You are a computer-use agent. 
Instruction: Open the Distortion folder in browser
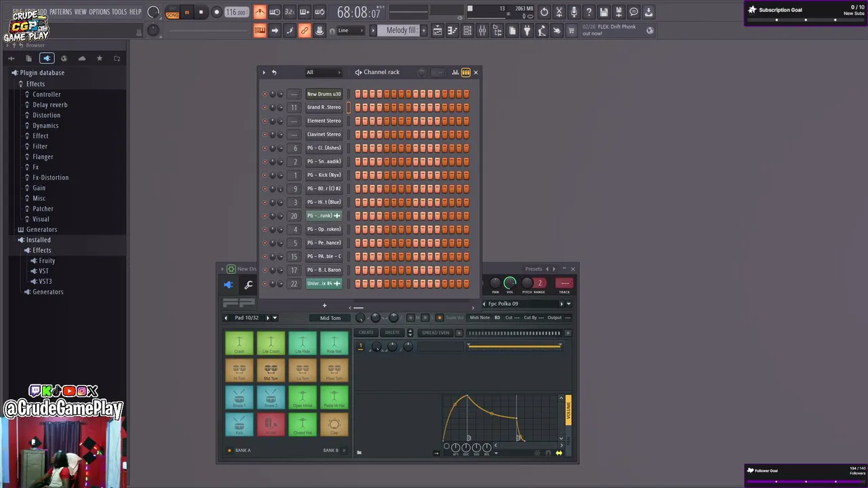point(46,115)
